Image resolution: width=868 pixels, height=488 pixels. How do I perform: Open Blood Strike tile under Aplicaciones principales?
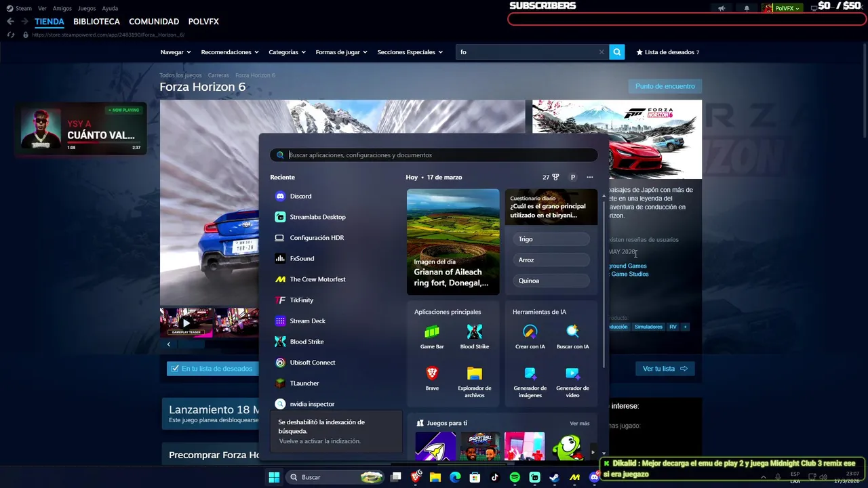click(475, 337)
